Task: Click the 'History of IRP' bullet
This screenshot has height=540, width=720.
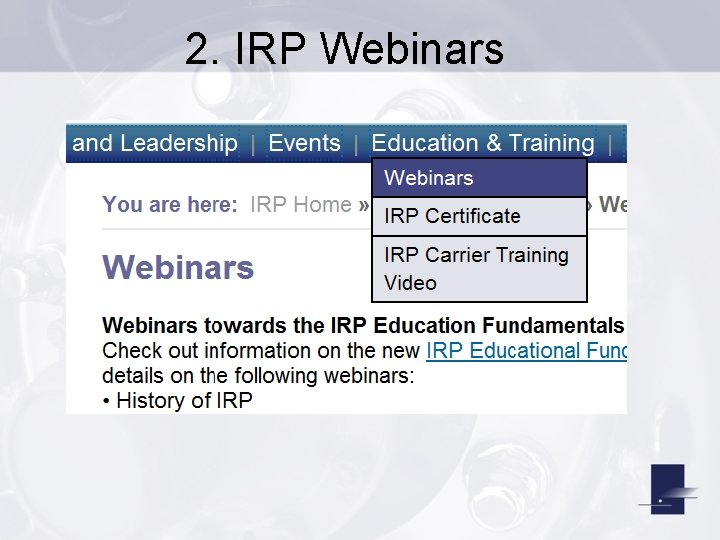Action: [x=178, y=400]
